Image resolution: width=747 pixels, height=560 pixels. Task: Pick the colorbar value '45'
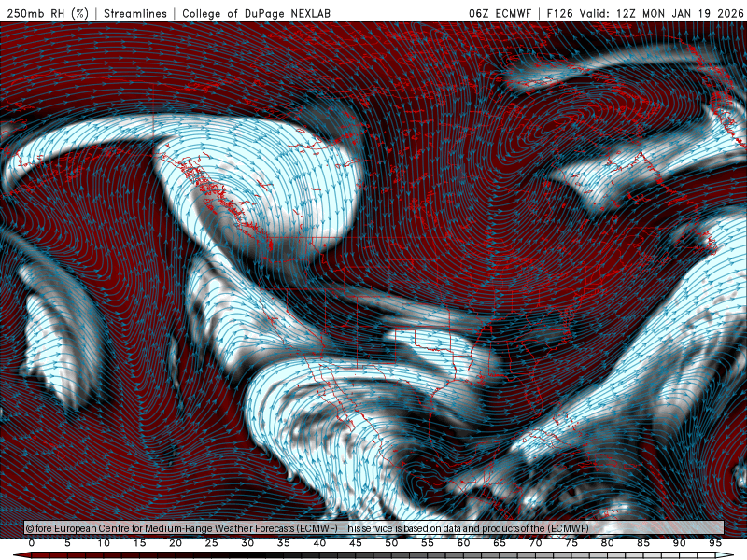(356, 543)
